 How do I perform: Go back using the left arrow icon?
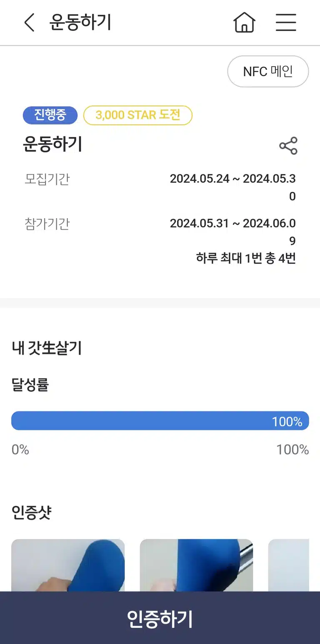pos(29,22)
